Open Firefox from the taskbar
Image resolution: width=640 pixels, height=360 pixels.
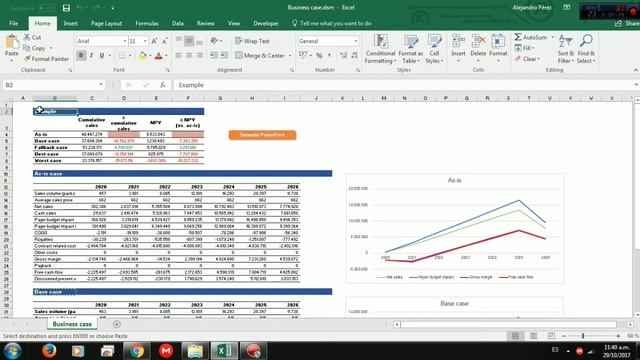(49, 351)
